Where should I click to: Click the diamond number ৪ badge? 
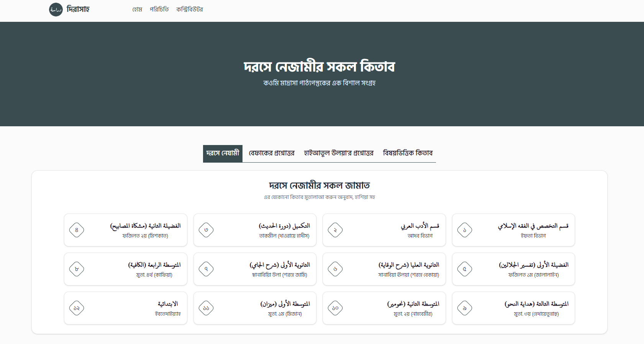point(77,230)
